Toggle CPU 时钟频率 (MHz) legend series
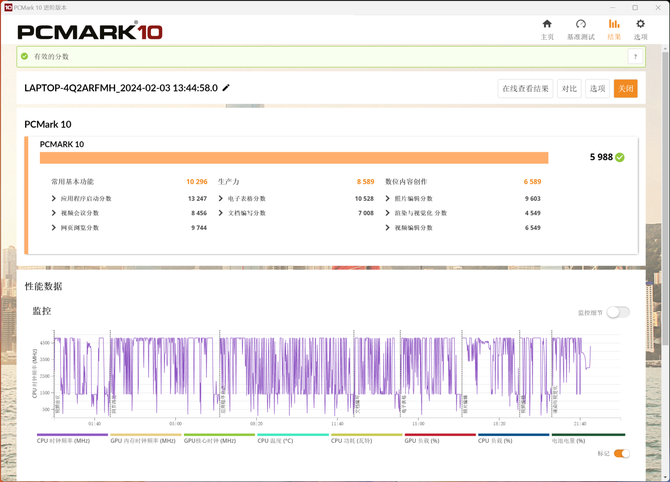The width and height of the screenshot is (670, 482). (72, 438)
